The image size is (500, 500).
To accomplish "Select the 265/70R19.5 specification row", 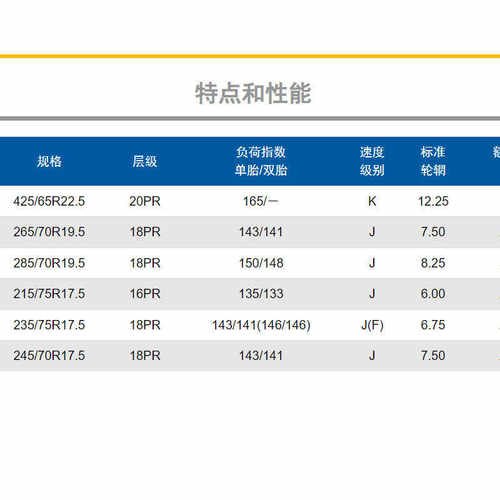I will coord(250,232).
